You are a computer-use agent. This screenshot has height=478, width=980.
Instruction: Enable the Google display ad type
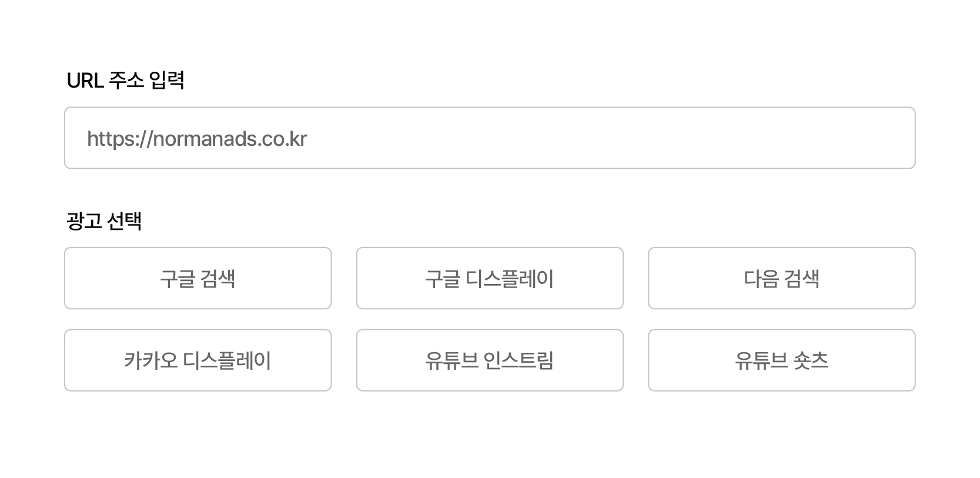coord(489,278)
